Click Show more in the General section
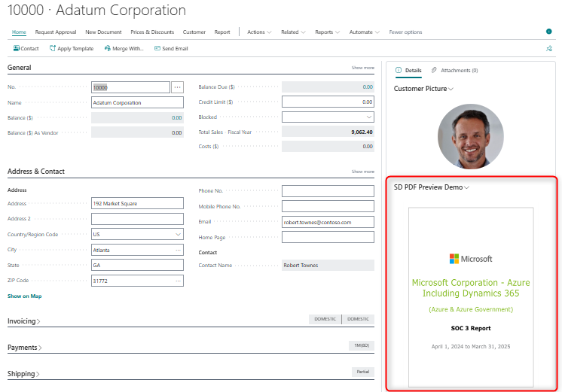Viewport: 562px width, 392px height. (x=362, y=68)
